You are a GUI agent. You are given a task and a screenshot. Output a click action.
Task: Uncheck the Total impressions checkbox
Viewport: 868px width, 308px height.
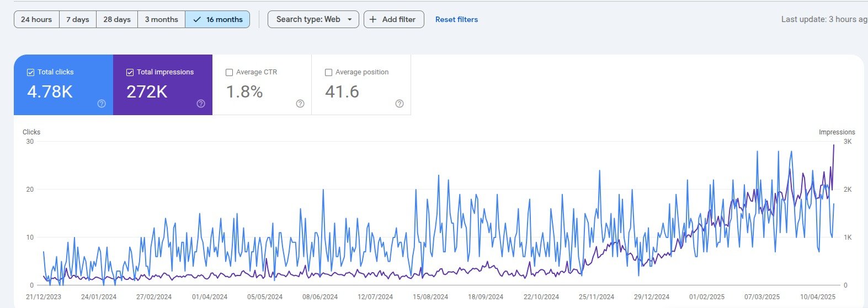[130, 72]
